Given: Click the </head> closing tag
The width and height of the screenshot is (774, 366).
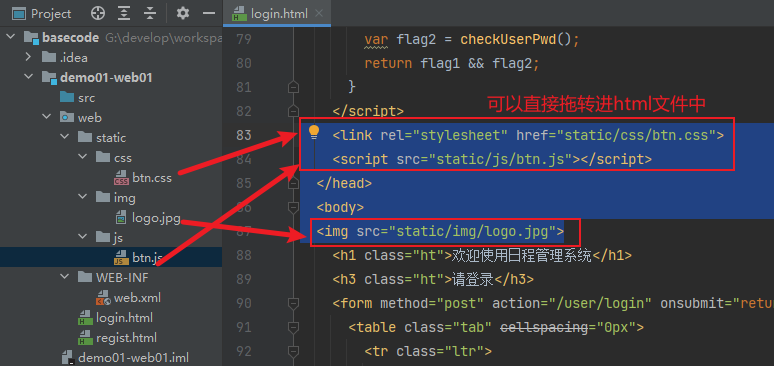Looking at the screenshot, I should pos(344,183).
